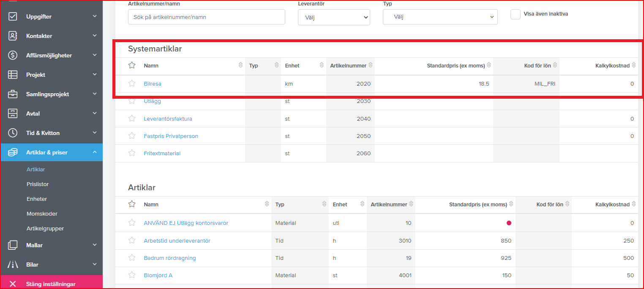Click the Affärsmöjligheter dollar icon
644x289 pixels.
click(13, 55)
